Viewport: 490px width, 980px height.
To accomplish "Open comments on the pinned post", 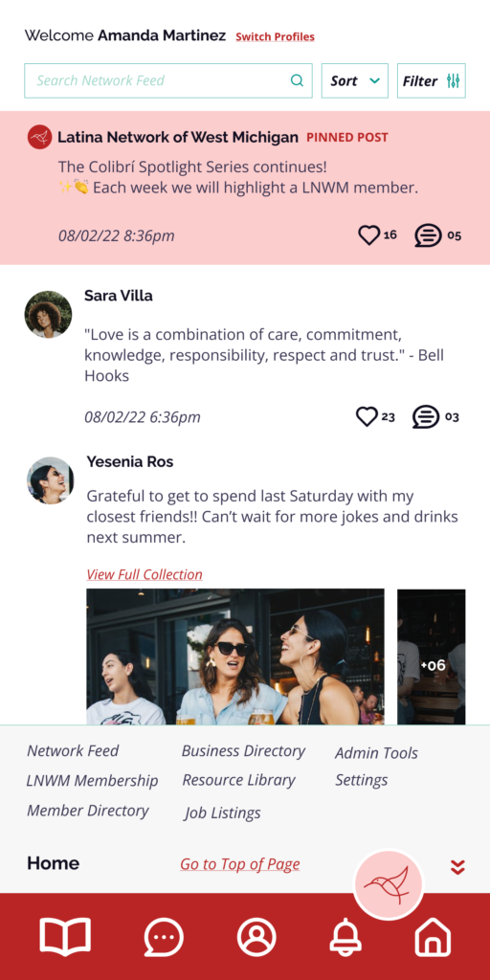I will 428,235.
